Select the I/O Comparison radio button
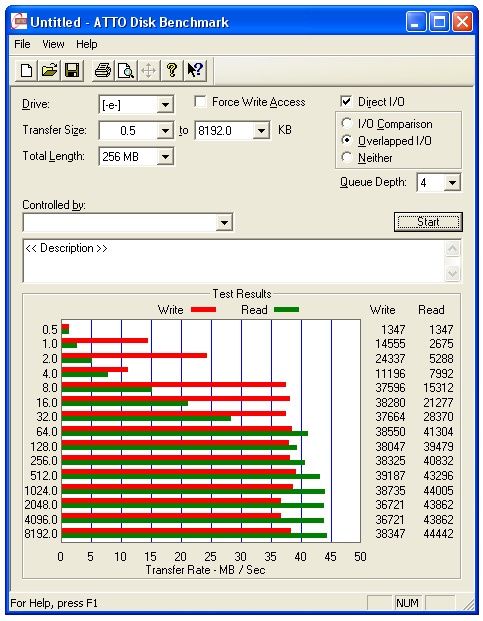The height and width of the screenshot is (621, 483). coord(346,123)
